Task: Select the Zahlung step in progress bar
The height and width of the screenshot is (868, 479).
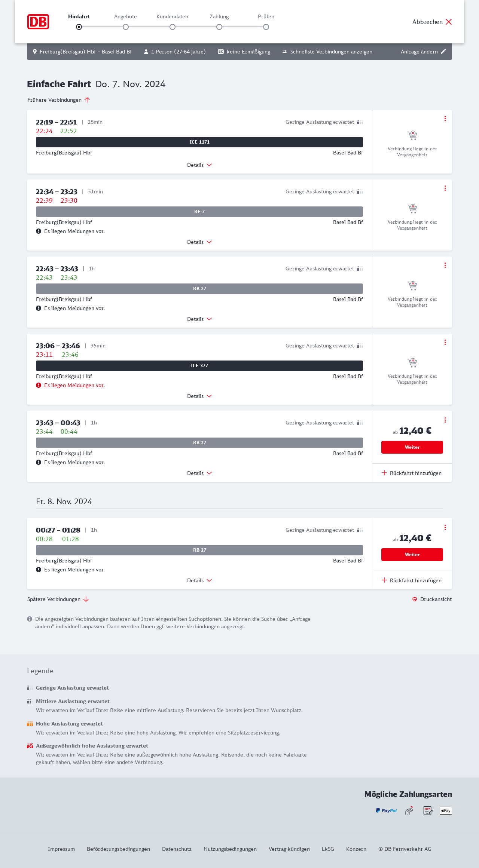Action: click(x=219, y=27)
